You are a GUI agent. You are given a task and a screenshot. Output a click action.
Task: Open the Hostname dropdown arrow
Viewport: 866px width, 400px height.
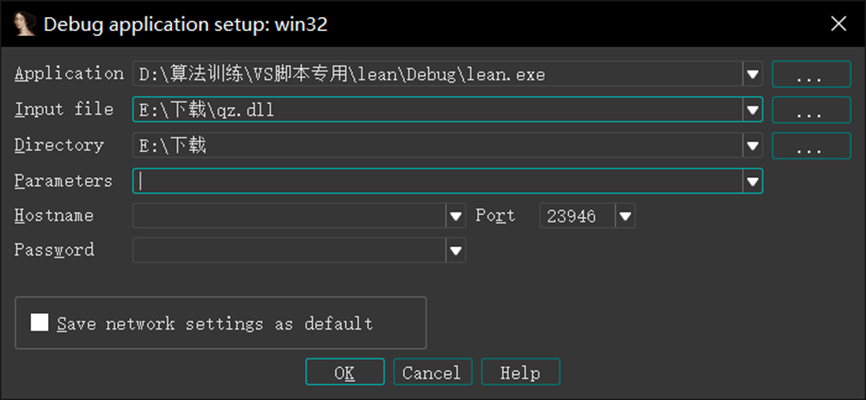pos(455,215)
